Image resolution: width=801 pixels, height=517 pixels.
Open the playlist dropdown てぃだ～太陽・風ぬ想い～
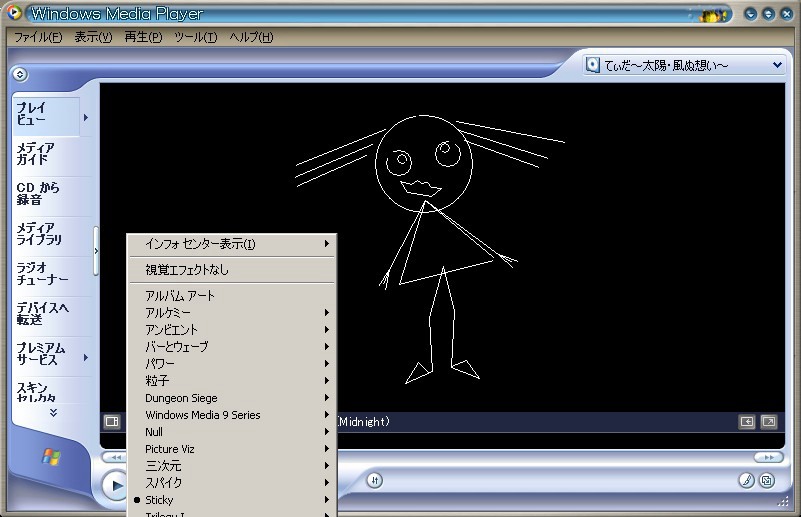(x=685, y=65)
